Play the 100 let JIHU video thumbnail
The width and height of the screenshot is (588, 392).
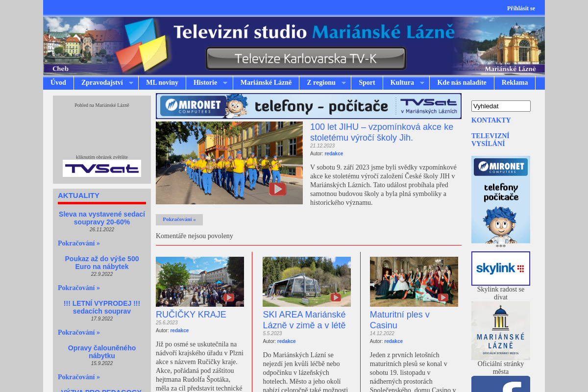coord(277,189)
